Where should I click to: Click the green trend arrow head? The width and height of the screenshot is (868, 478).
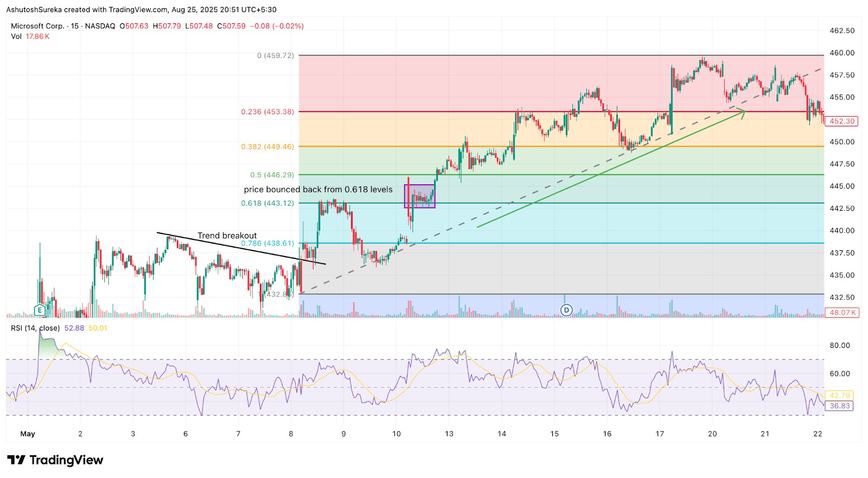[x=742, y=112]
